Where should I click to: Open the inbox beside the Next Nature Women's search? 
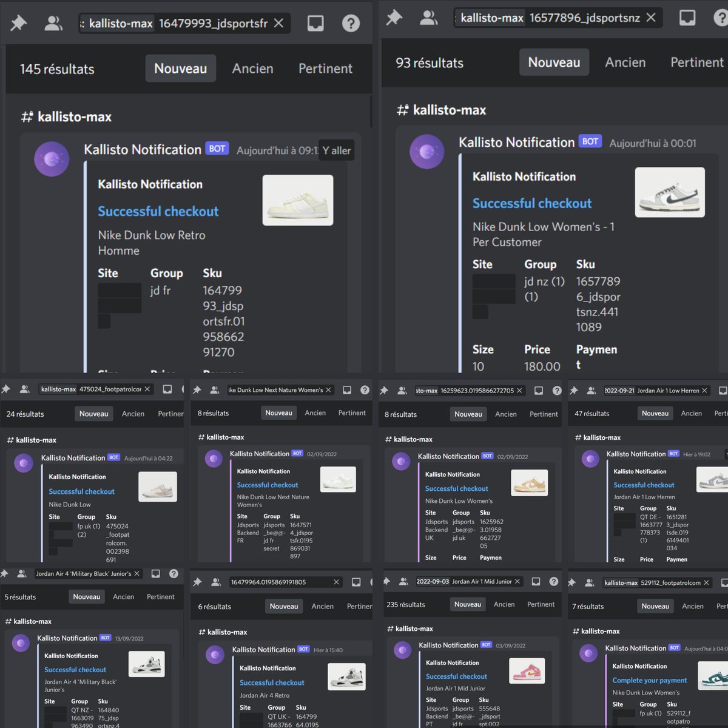[347, 390]
